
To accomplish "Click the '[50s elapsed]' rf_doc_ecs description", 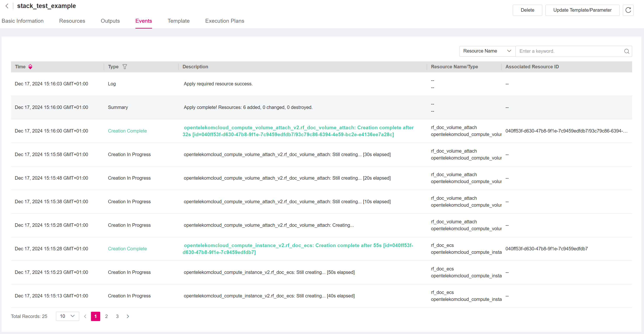I will (x=269, y=272).
